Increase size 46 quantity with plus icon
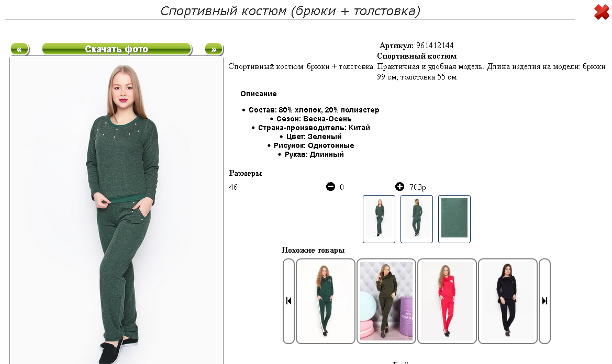 pyautogui.click(x=399, y=187)
